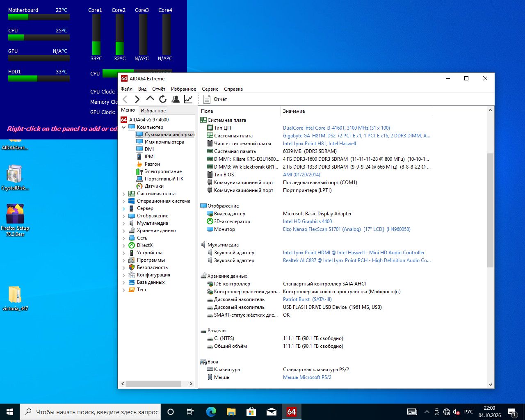The image size is (525, 420).
Task: Show hidden system tray icons
Action: click(x=427, y=412)
